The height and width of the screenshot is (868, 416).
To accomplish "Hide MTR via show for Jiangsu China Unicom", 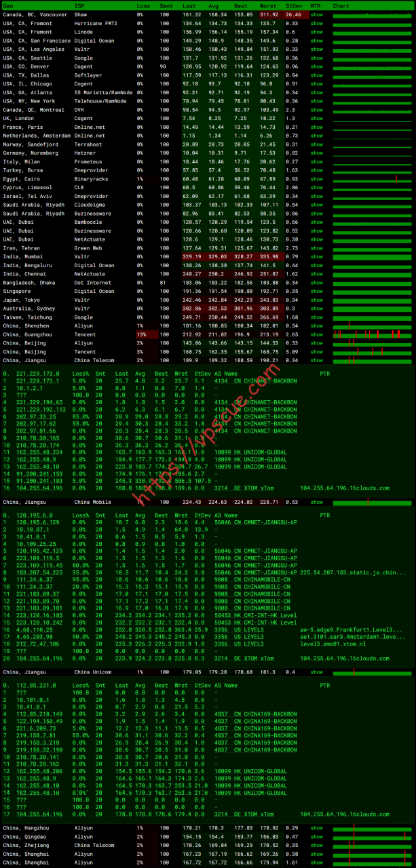I will coord(317,672).
